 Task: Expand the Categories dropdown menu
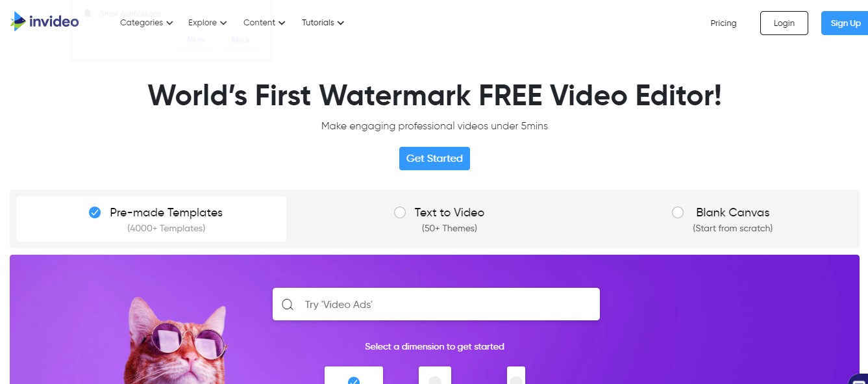[x=147, y=23]
